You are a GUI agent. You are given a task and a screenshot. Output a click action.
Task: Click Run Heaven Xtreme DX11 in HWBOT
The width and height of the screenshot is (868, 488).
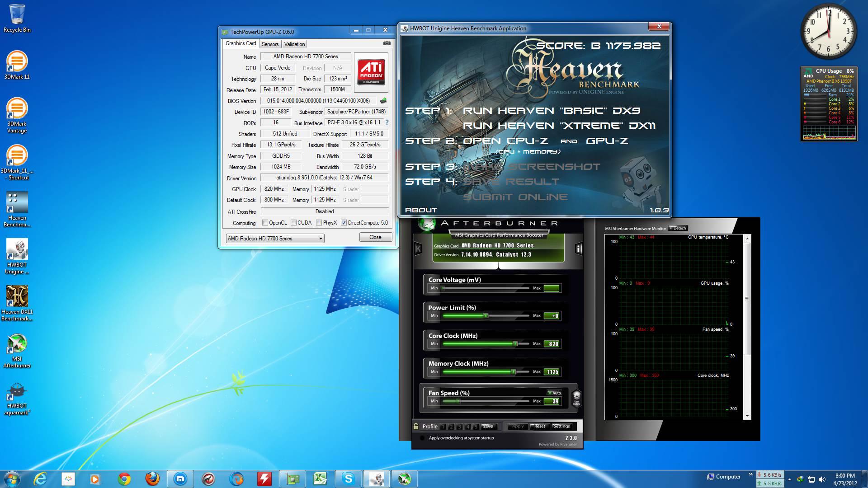(559, 125)
